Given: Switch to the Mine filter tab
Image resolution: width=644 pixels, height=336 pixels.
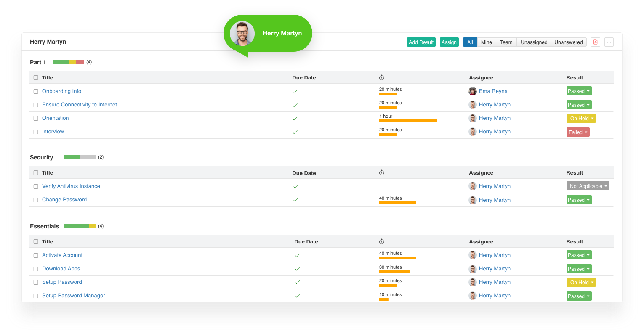Looking at the screenshot, I should click(x=486, y=42).
